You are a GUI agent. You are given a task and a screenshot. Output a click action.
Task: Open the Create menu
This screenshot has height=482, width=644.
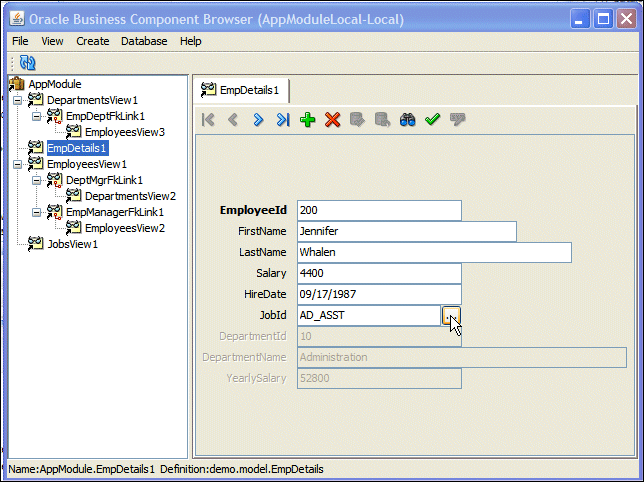92,41
